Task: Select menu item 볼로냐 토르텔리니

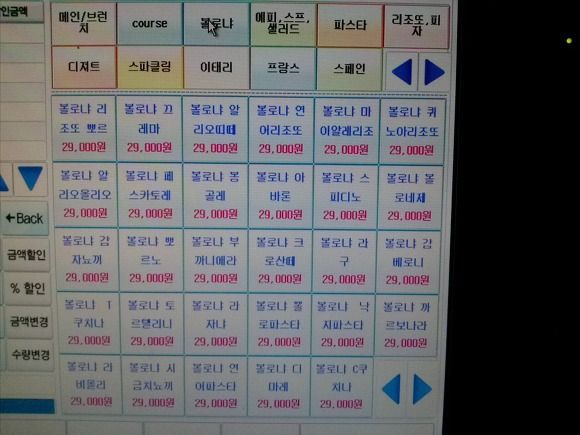Action: [152, 323]
